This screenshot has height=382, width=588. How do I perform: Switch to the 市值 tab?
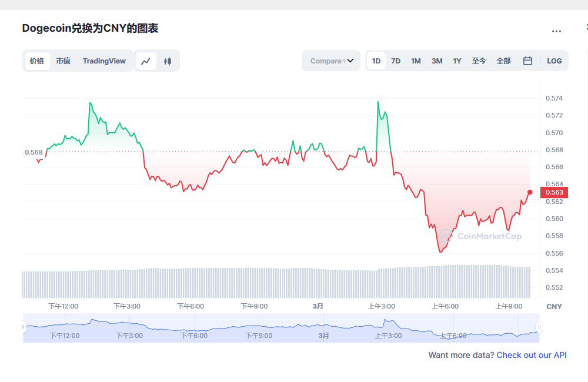63,61
